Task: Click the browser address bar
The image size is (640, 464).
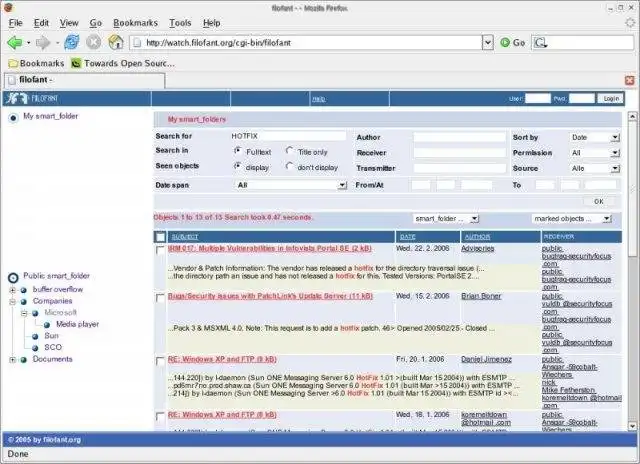Action: [306, 42]
